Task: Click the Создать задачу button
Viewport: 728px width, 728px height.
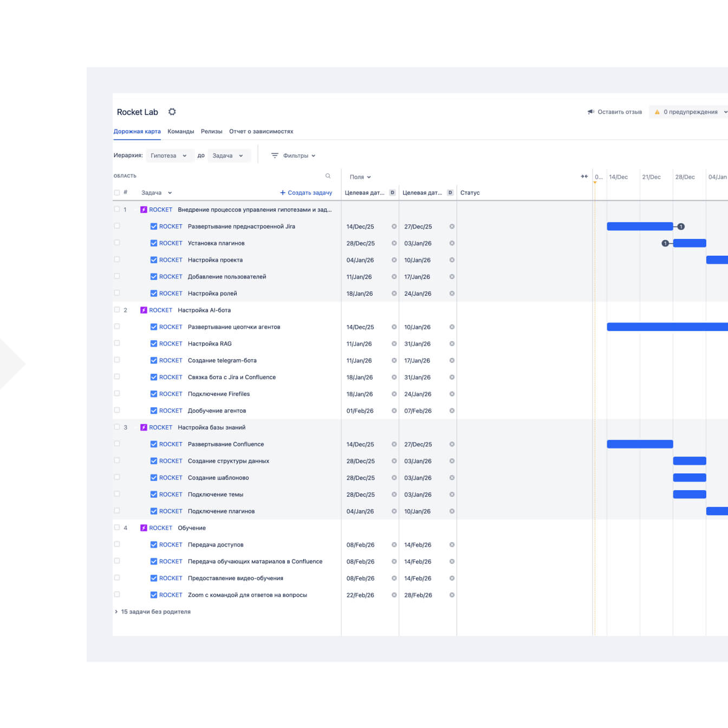Action: (x=306, y=193)
